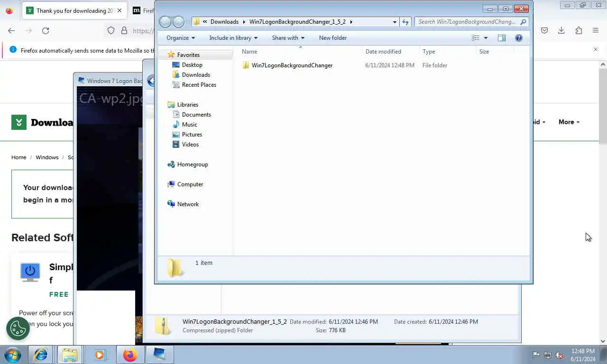
Task: Close the Thank you for downloading tab
Action: [x=120, y=10]
